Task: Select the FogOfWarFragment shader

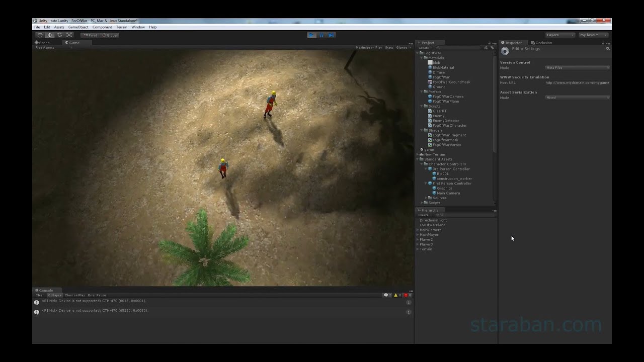Action: click(x=446, y=135)
